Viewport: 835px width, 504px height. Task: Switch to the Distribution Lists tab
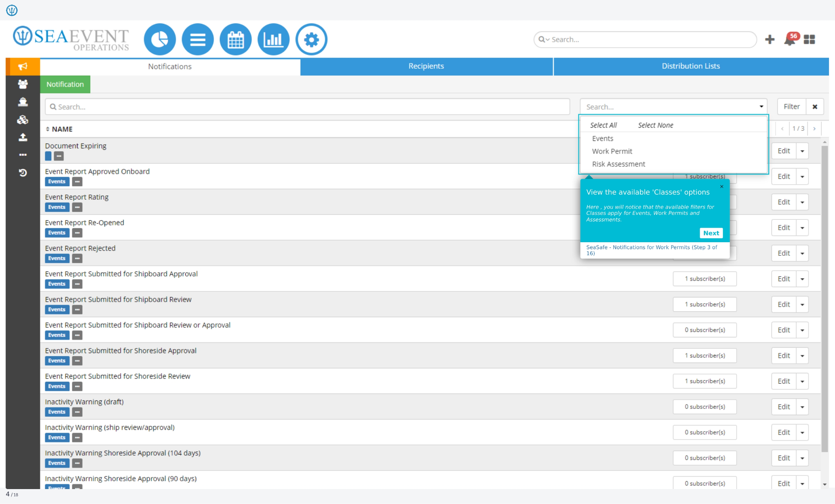click(x=691, y=66)
